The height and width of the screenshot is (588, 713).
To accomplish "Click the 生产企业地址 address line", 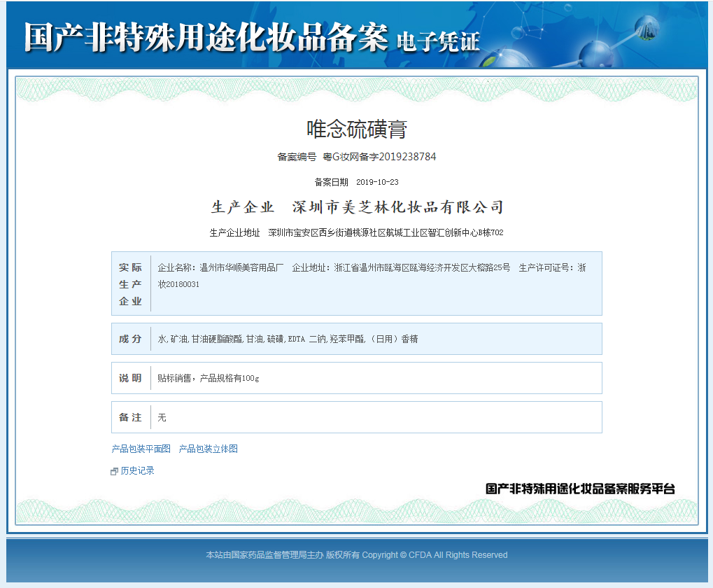I will coord(357,233).
